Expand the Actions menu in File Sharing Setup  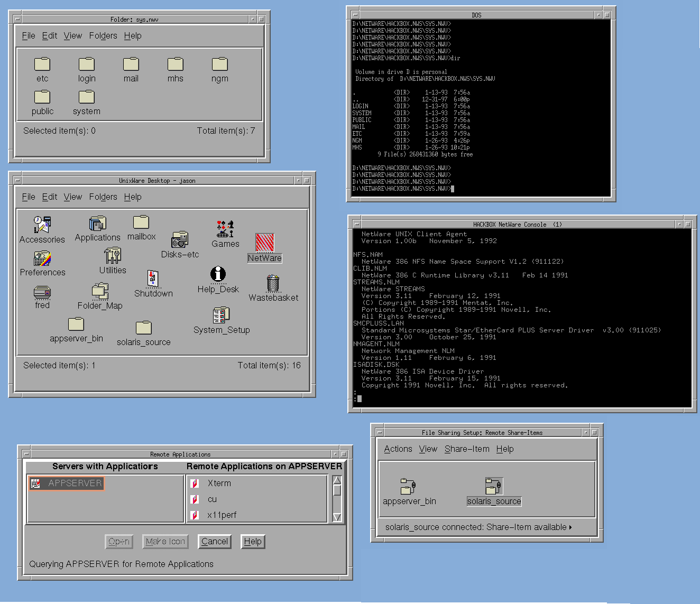pos(398,449)
